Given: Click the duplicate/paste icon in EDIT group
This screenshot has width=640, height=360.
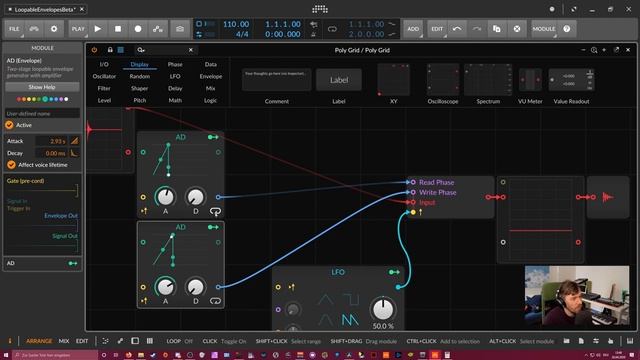Looking at the screenshot, I should tap(497, 29).
